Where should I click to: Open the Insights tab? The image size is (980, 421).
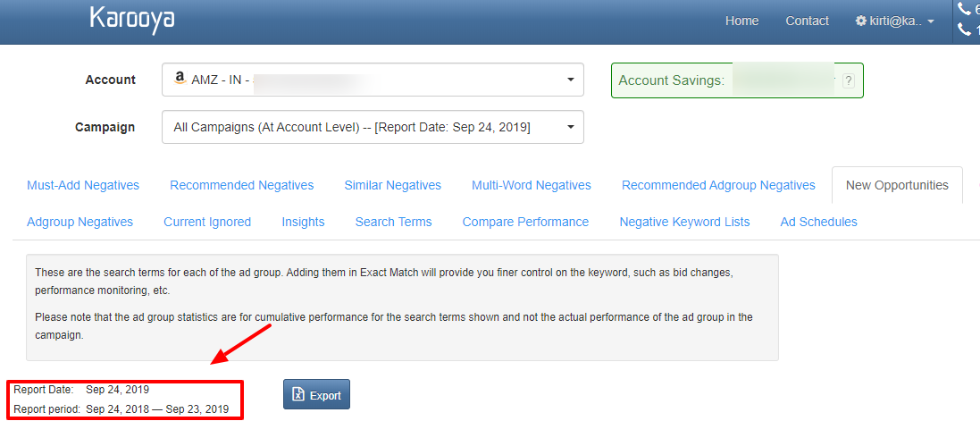[x=303, y=222]
